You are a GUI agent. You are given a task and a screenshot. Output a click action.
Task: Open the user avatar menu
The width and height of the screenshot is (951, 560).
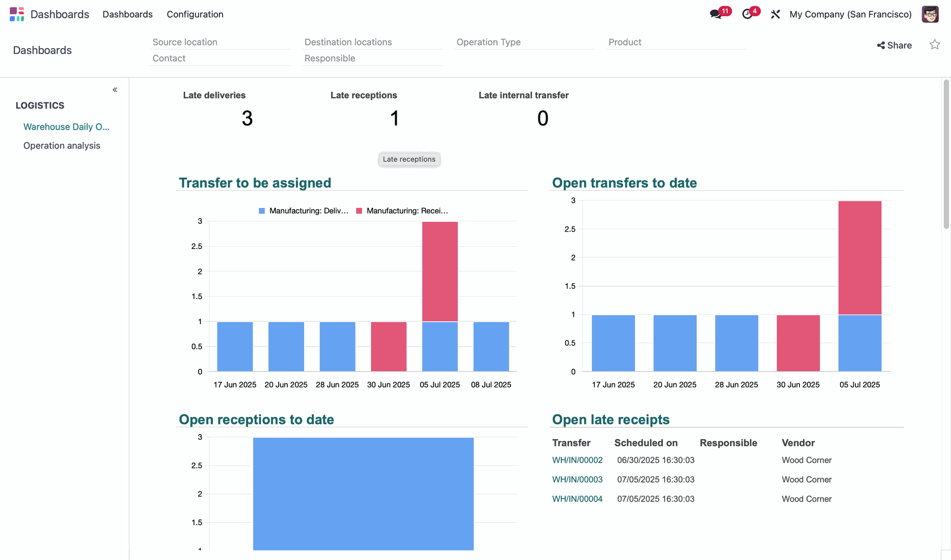pyautogui.click(x=930, y=14)
